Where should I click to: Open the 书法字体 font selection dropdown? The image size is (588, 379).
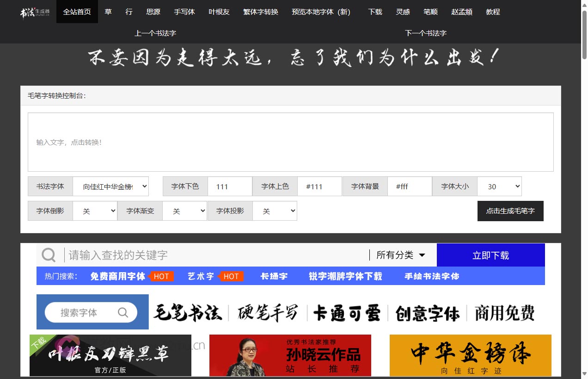pyautogui.click(x=111, y=186)
